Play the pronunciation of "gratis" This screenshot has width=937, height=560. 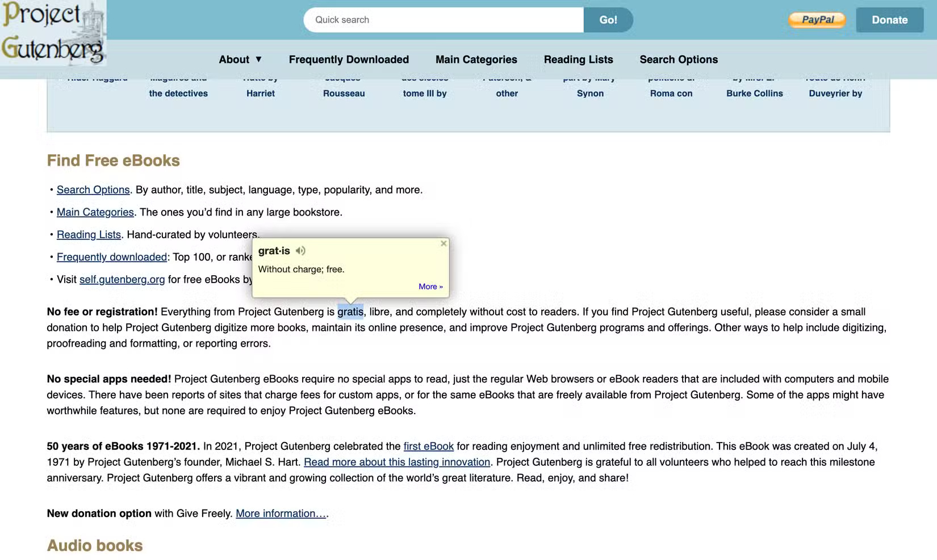(x=300, y=250)
